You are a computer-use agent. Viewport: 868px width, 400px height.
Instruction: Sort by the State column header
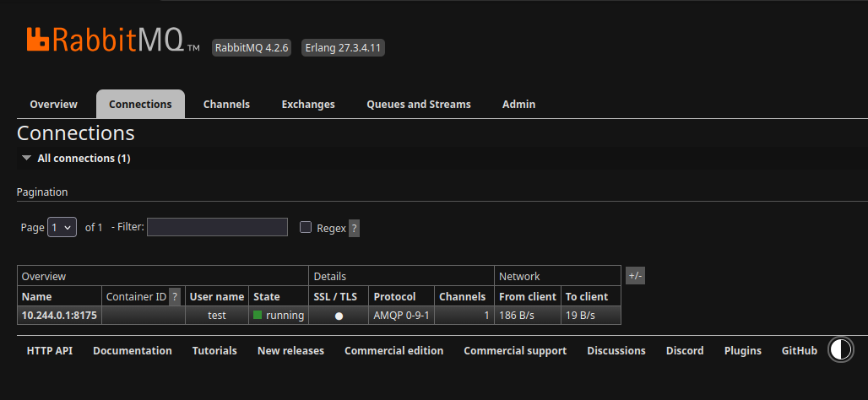(266, 296)
